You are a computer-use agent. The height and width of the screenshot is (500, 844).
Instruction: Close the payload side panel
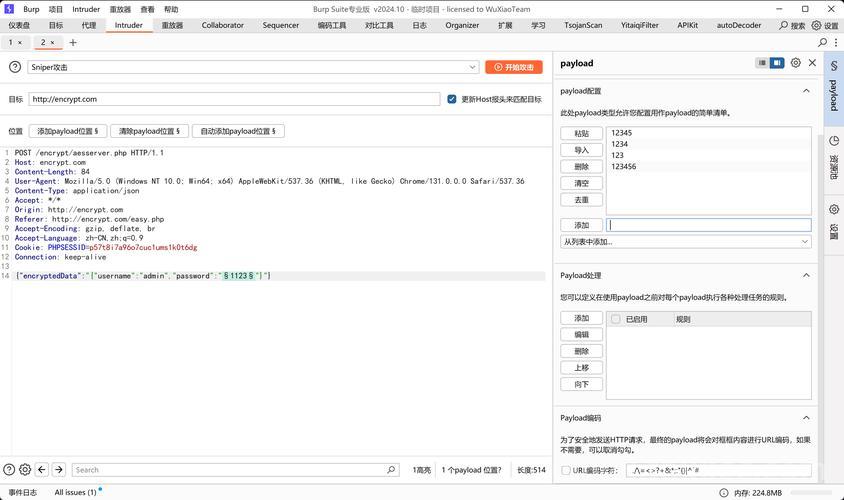click(812, 63)
